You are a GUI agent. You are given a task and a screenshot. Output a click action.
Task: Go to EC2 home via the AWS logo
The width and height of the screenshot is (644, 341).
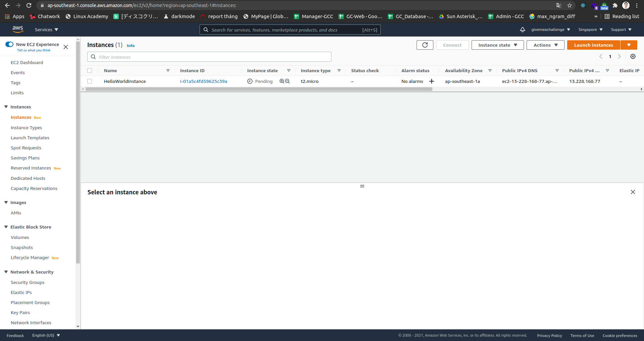[x=18, y=29]
